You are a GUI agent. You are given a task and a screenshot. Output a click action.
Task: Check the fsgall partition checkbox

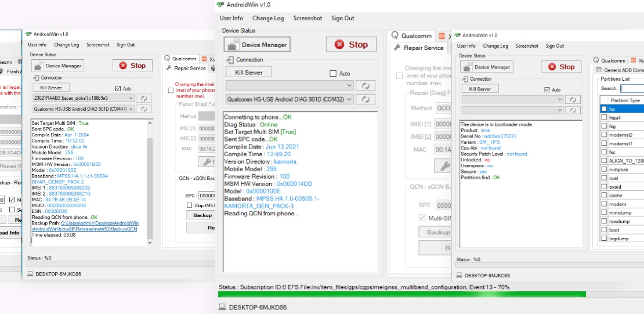(604, 118)
